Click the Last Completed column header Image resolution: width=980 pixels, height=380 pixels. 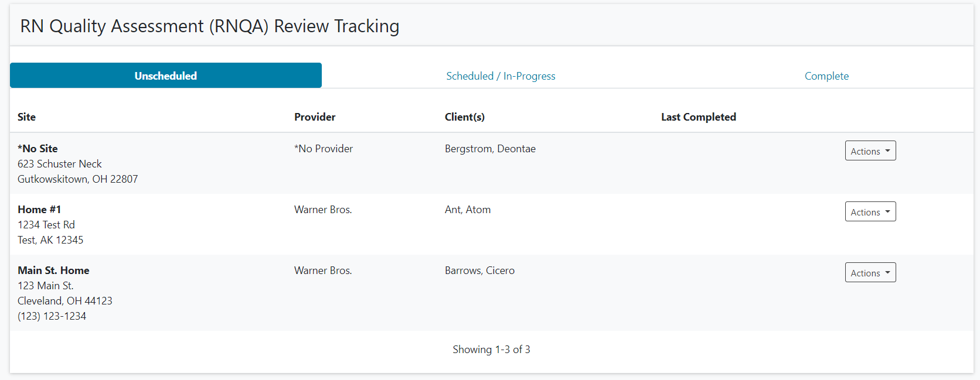coord(698,117)
